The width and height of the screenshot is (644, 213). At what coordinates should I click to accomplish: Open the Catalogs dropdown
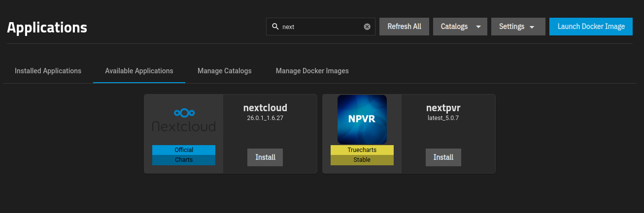(x=460, y=27)
